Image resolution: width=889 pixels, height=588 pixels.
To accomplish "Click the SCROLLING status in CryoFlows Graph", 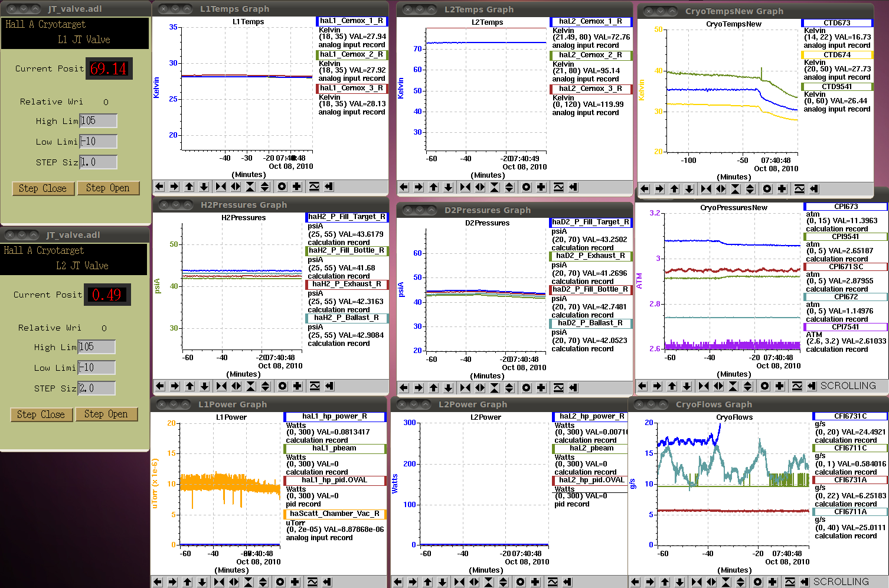I will point(841,582).
